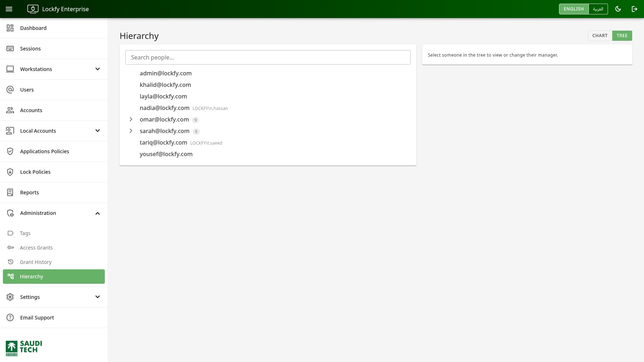
Task: Click the Saudi Tech logo
Action: (x=24, y=348)
